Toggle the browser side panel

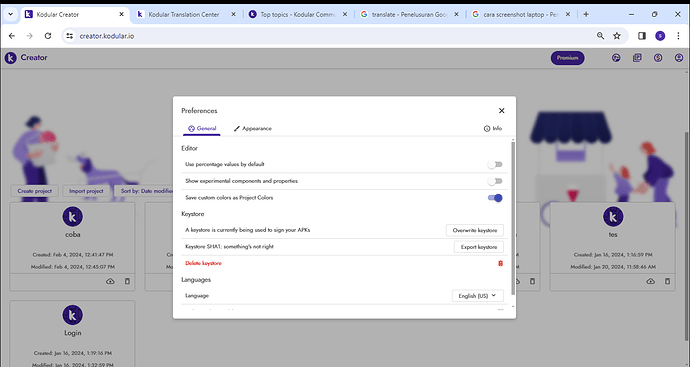tap(642, 36)
